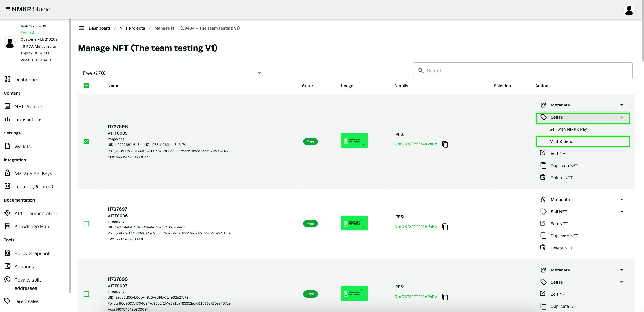The image size is (644, 312).
Task: Select Mint & Send option
Action: pos(561,141)
